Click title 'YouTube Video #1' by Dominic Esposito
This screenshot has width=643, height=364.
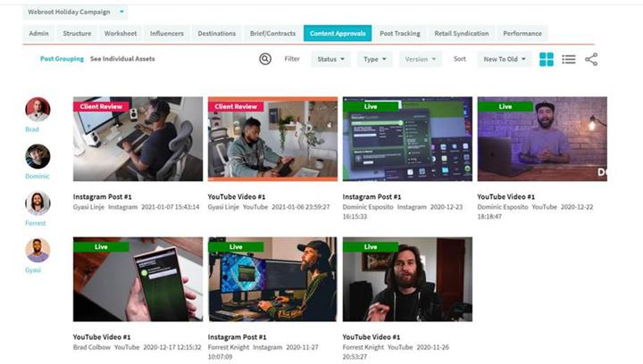coord(506,196)
